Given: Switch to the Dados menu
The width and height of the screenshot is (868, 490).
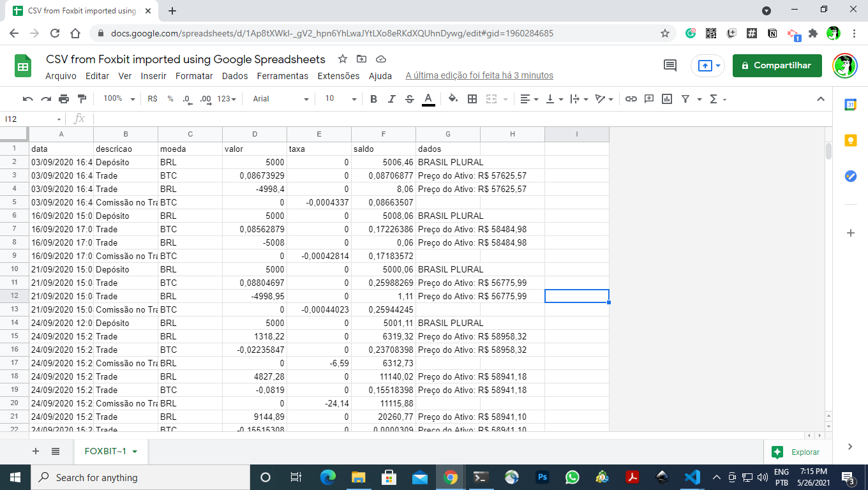Looking at the screenshot, I should (x=234, y=75).
